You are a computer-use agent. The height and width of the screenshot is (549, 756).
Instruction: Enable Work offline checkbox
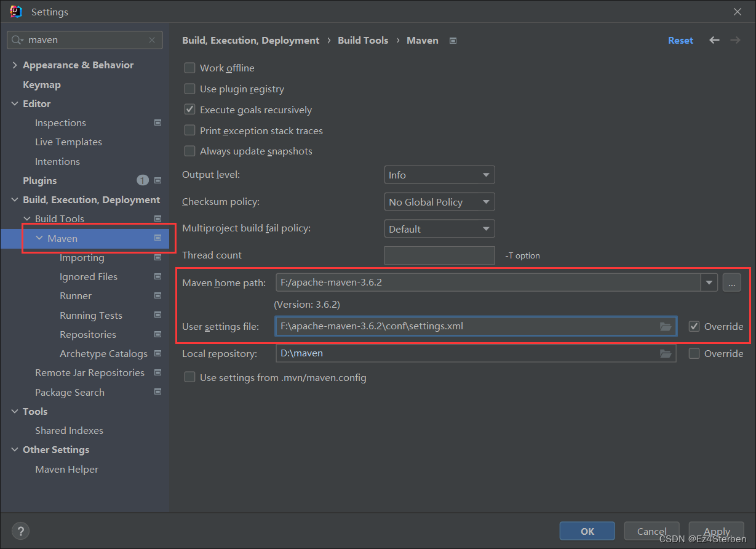(190, 68)
